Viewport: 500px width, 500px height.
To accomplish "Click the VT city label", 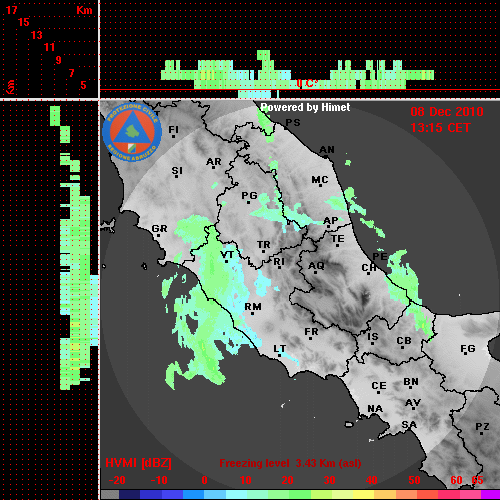I will pyautogui.click(x=227, y=255).
